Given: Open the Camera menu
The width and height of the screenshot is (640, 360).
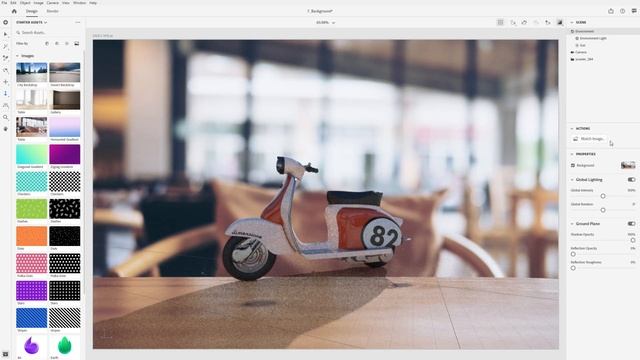Looking at the screenshot, I should click(x=53, y=3).
